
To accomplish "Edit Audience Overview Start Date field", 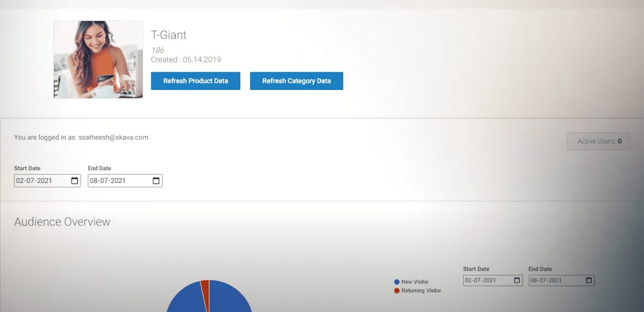I will (x=493, y=280).
